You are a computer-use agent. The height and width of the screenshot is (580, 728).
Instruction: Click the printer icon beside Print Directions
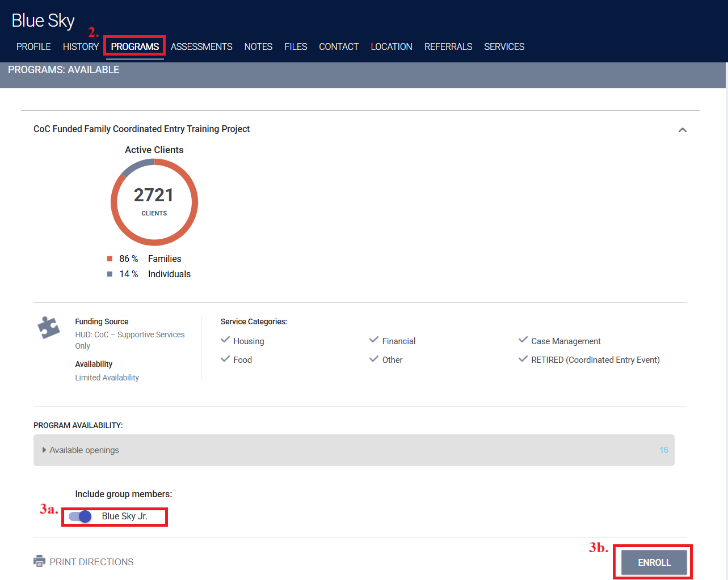pyautogui.click(x=39, y=561)
